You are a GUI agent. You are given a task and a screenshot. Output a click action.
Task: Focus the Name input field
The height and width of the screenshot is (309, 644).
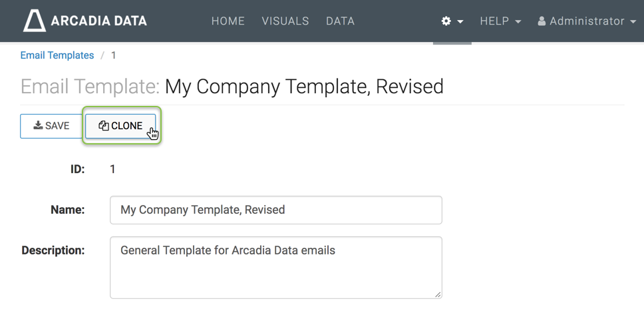tap(275, 210)
